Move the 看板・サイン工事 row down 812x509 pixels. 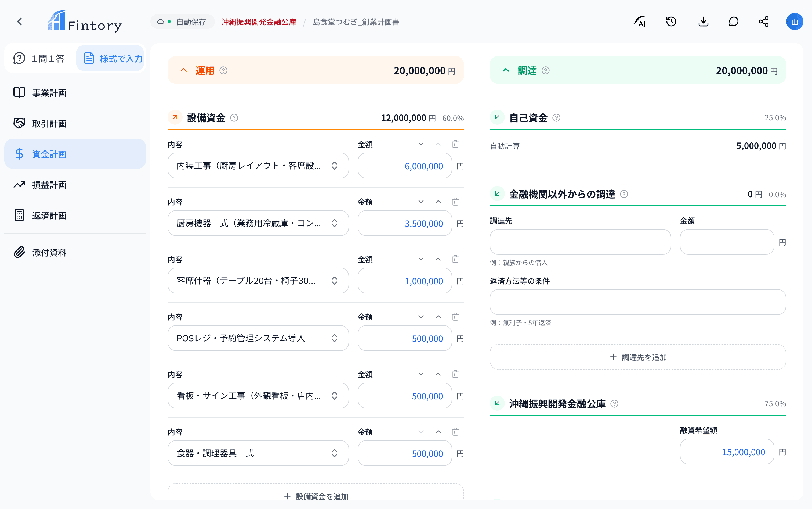[x=421, y=374]
